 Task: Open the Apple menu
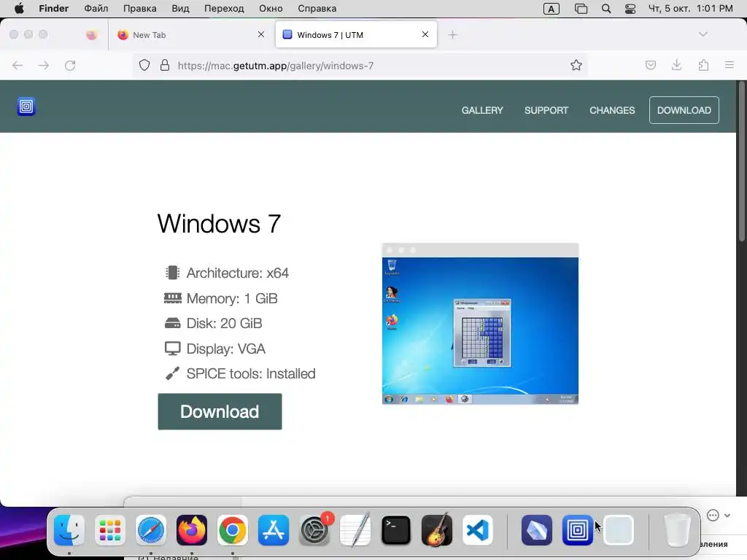19,9
